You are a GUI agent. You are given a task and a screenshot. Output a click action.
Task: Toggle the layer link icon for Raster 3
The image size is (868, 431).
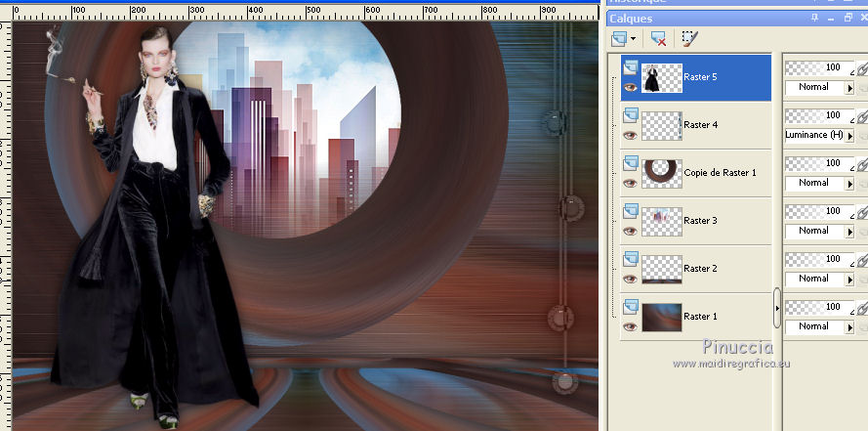tap(862, 213)
